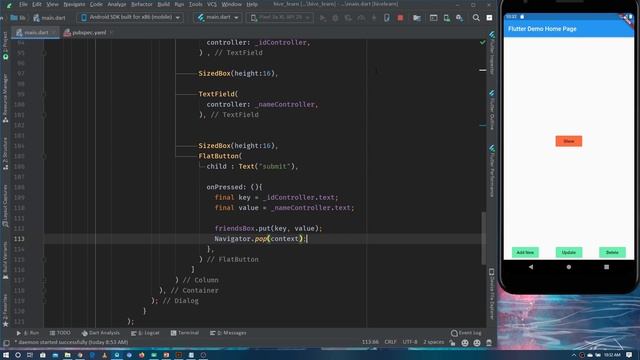Open the Tools menu
Viewport: 640px width, 360px height.
tap(196, 4)
